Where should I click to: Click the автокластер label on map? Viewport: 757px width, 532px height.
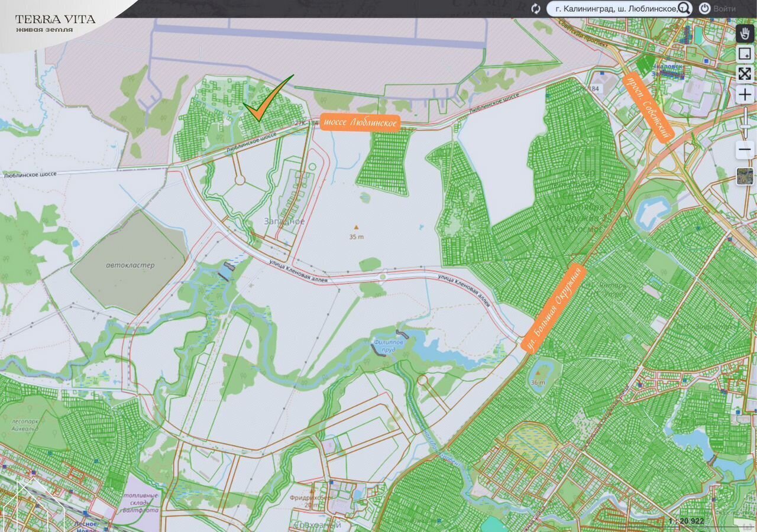click(x=130, y=265)
